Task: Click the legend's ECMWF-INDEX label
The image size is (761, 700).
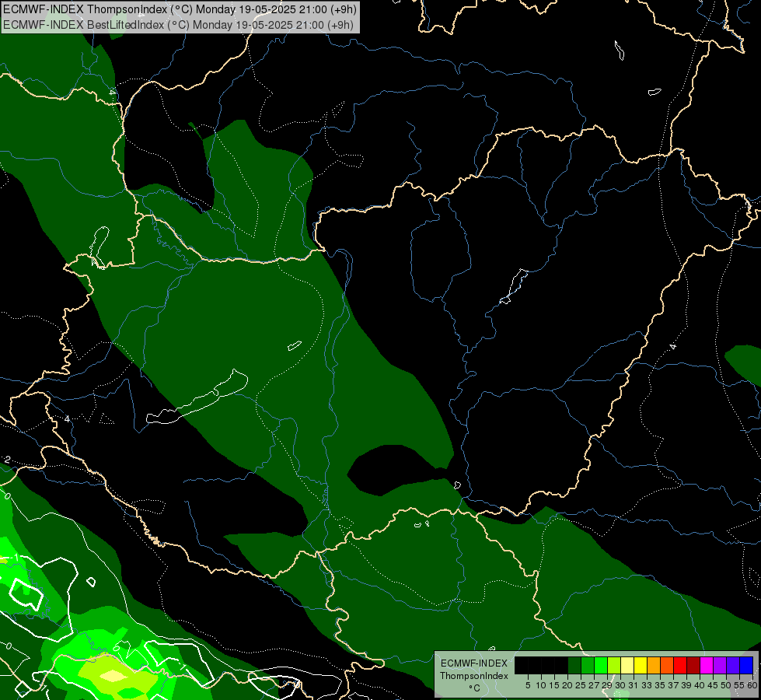Action: click(474, 663)
